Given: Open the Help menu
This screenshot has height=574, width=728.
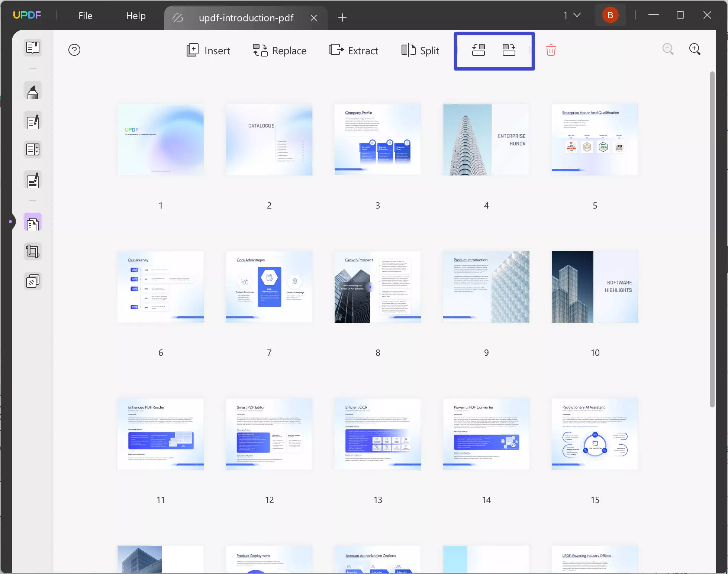Looking at the screenshot, I should [136, 15].
